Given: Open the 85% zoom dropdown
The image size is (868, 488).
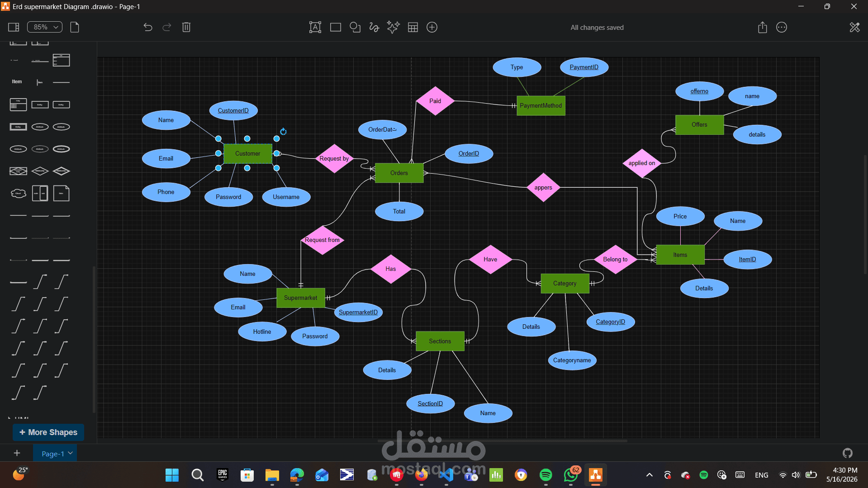Looking at the screenshot, I should pos(45,27).
